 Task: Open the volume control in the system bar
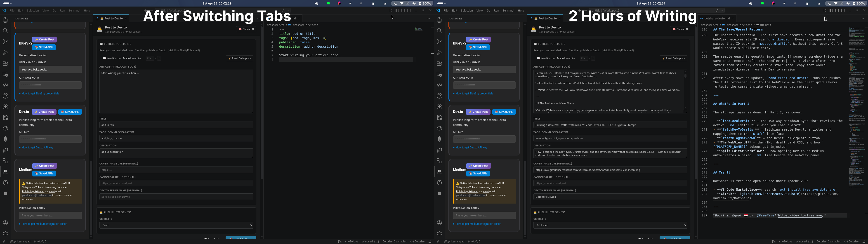click(x=414, y=3)
